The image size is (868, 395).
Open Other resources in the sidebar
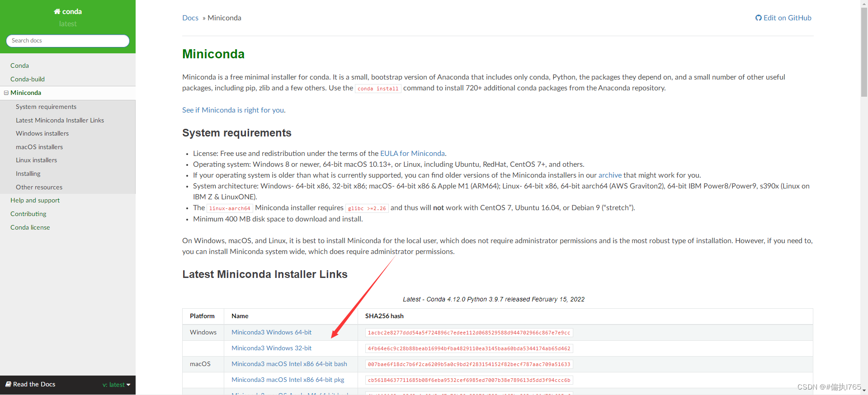[39, 187]
